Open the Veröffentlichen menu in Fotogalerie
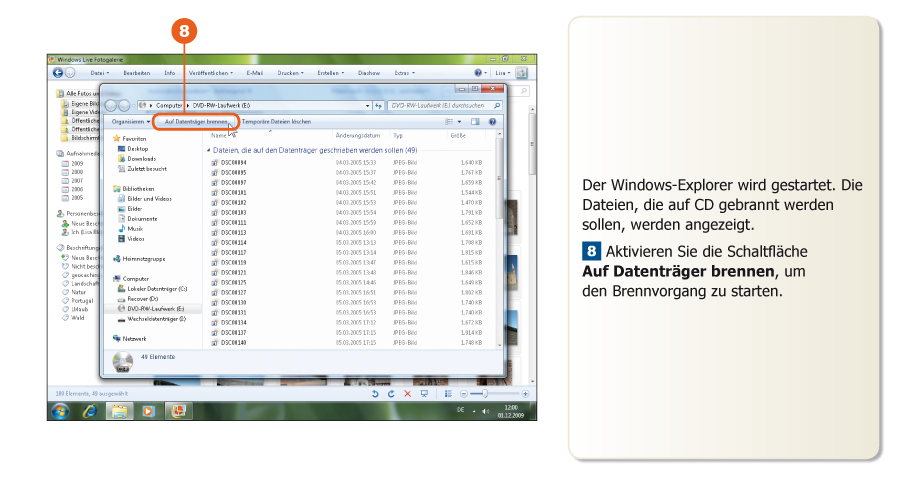The width and height of the screenshot is (900, 480). coord(210,73)
